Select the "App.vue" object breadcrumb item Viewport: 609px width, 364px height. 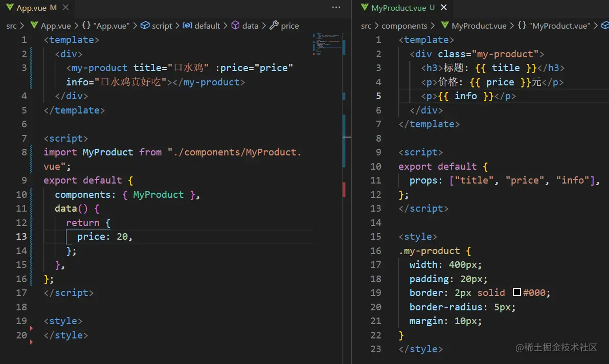[x=111, y=26]
